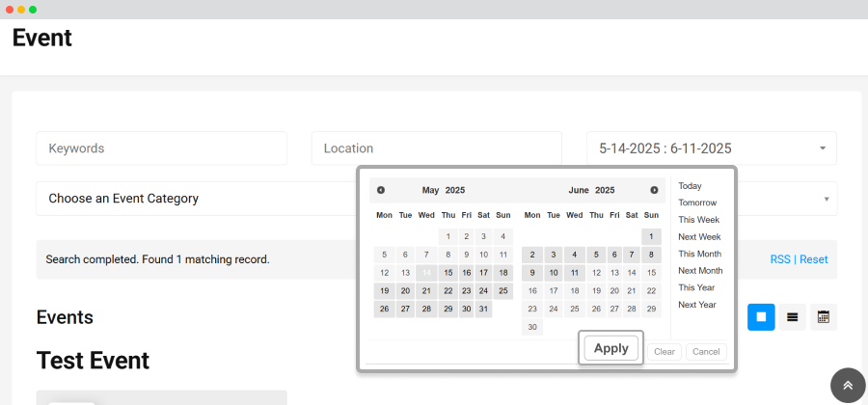Click Apply in date picker
Viewport: 868px width, 405px height.
click(611, 348)
